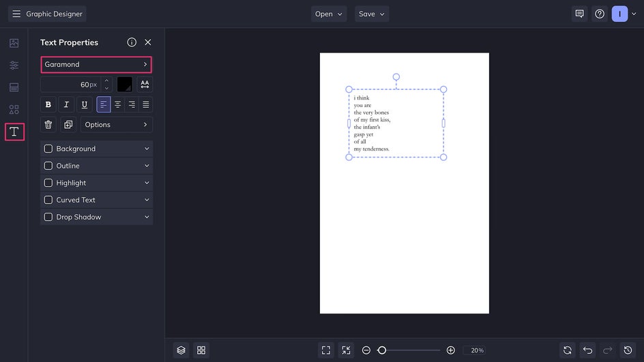
Task: Open the feedback comments icon
Action: click(579, 14)
